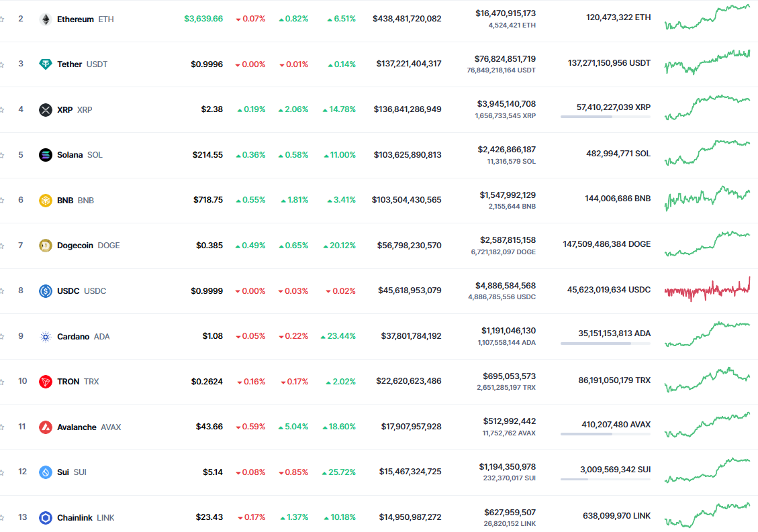The image size is (758, 532).
Task: Toggle the watchlist star for XRP
Action: coord(2,109)
